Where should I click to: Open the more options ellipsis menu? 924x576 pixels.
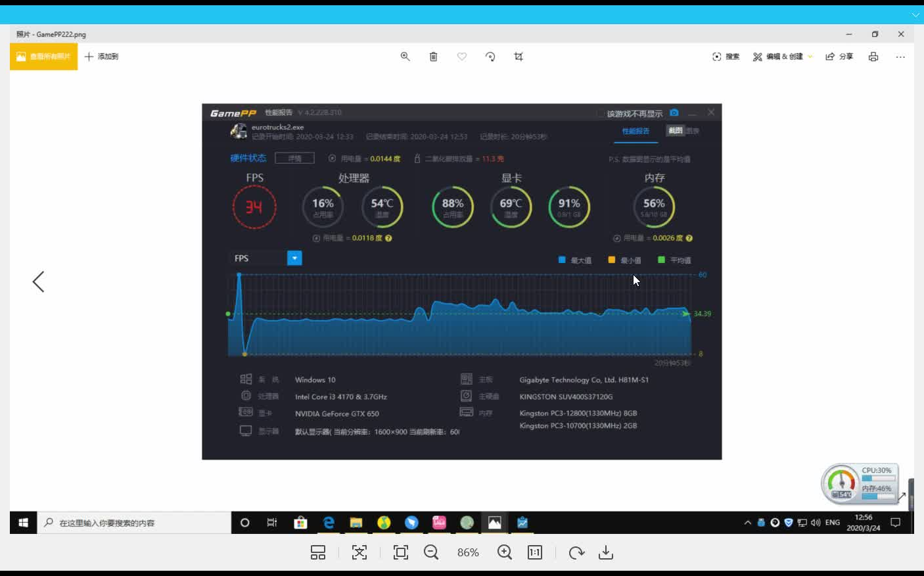point(900,57)
